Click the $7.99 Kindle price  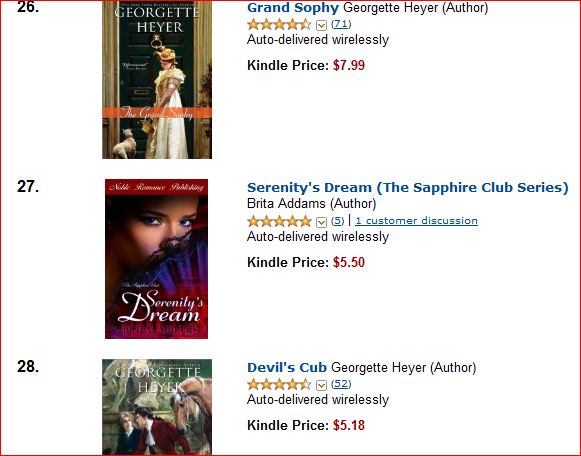tap(349, 66)
